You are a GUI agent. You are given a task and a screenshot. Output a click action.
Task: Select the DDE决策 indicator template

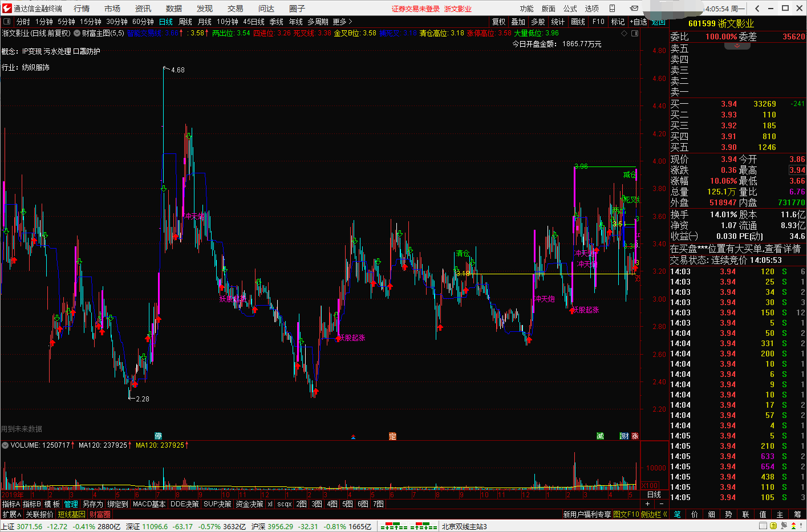(x=185, y=504)
